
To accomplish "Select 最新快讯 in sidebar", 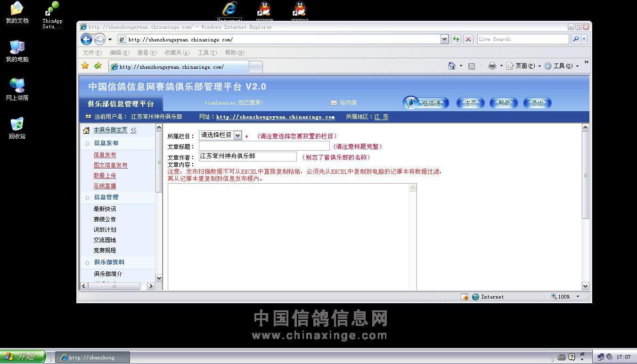I will 105,209.
